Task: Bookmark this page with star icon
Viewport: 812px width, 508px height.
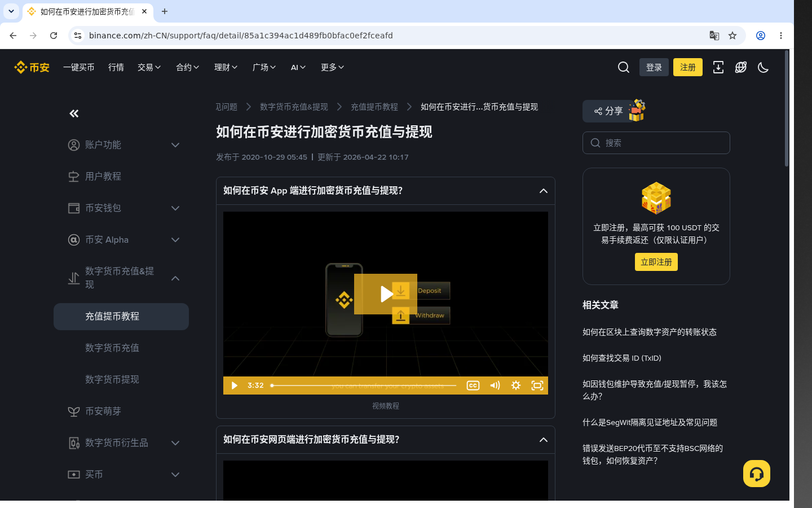Action: click(x=732, y=36)
